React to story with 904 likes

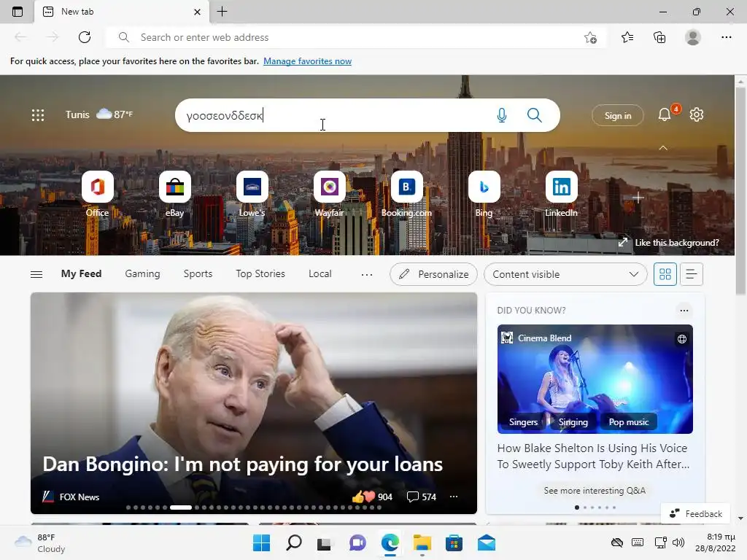pos(372,497)
